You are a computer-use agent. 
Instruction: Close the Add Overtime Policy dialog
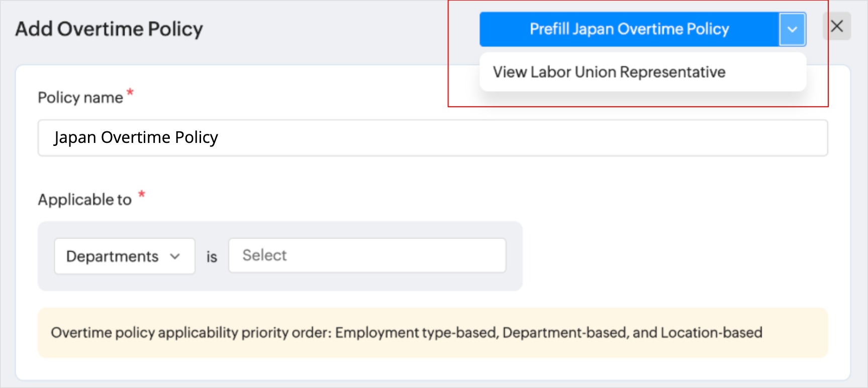837,26
